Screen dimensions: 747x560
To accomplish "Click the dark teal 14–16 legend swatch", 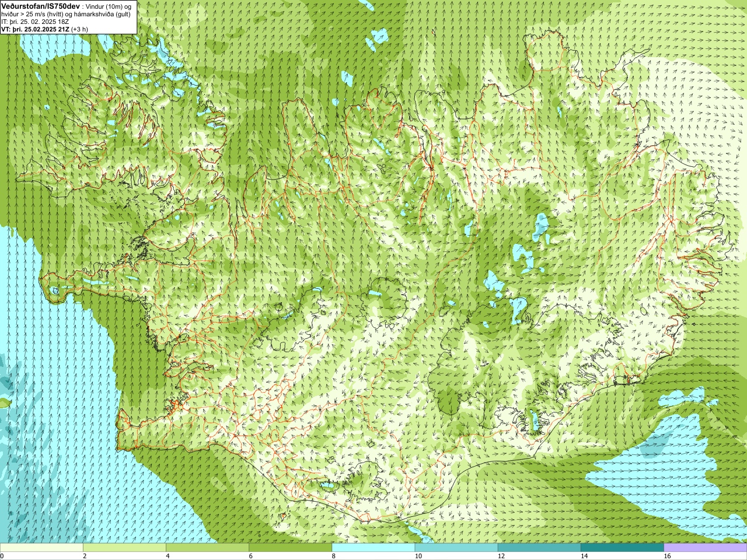I will (622, 548).
